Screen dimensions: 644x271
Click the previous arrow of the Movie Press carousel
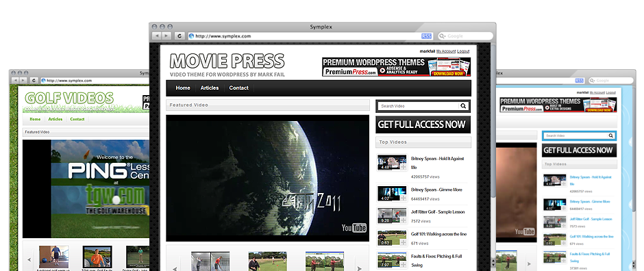pos(175,268)
